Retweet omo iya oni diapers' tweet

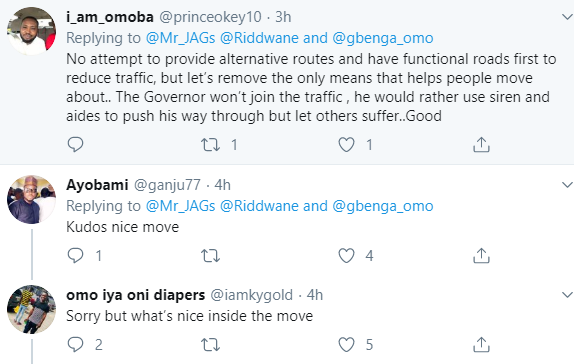pos(210,344)
